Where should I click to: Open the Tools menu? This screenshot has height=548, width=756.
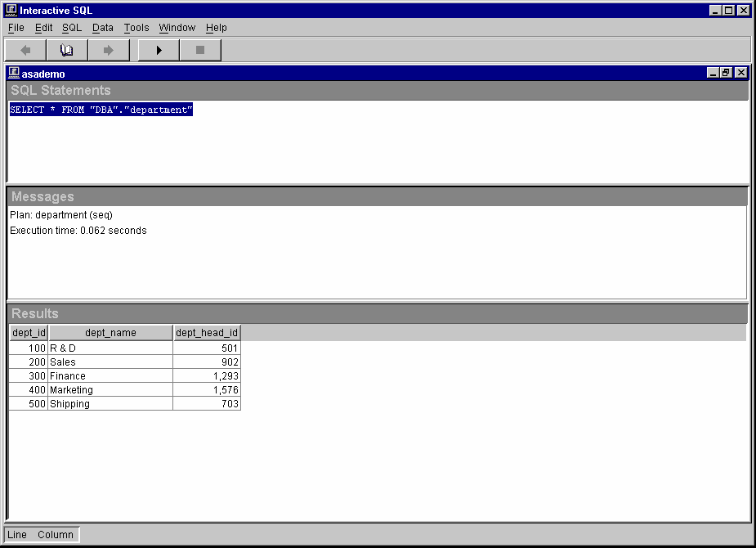(x=136, y=28)
